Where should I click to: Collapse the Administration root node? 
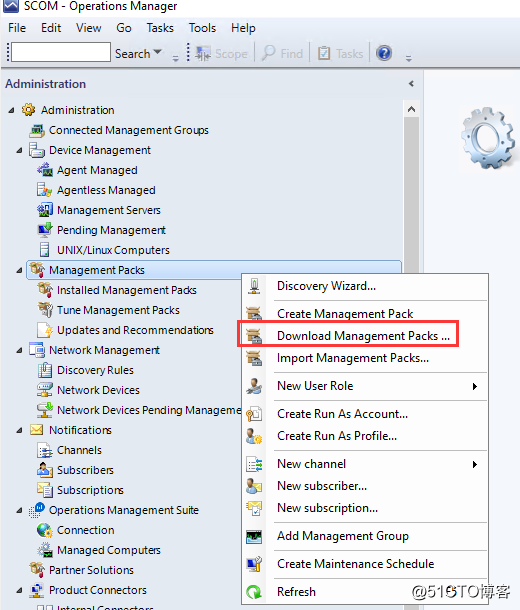(11, 110)
